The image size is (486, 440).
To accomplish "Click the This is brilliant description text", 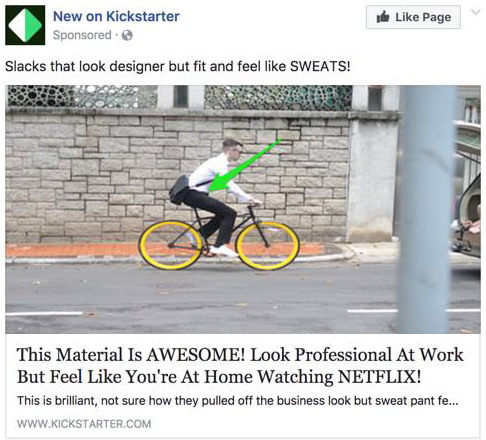I will 238,401.
